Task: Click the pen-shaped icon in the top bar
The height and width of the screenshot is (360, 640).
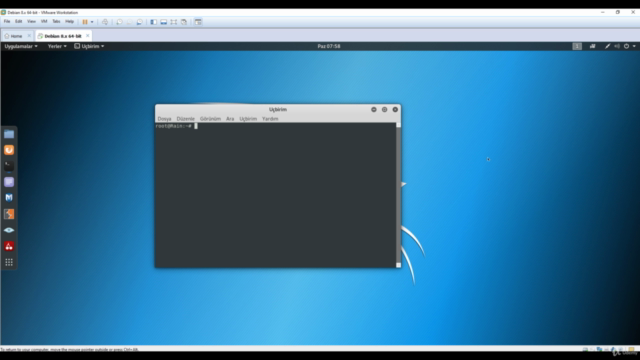Action: pyautogui.click(x=607, y=46)
